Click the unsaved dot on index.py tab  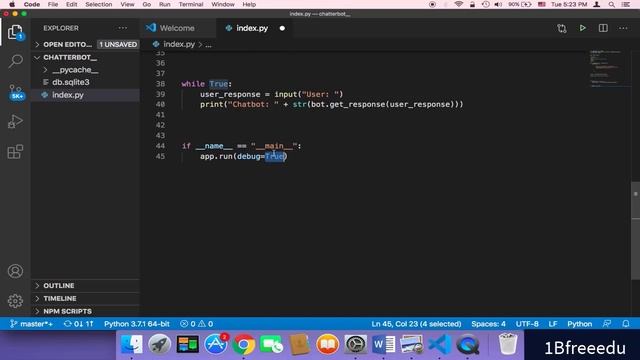pyautogui.click(x=282, y=28)
